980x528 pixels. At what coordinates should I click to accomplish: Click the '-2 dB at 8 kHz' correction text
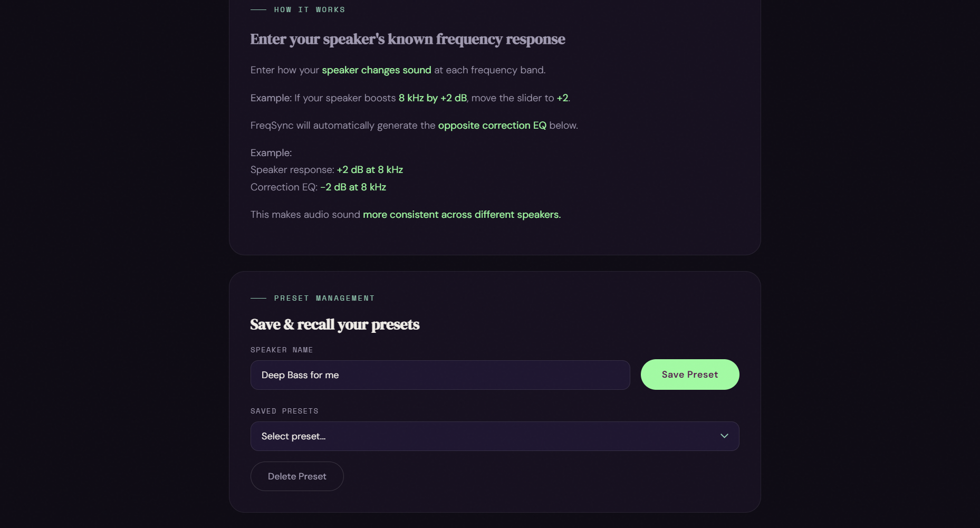353,187
